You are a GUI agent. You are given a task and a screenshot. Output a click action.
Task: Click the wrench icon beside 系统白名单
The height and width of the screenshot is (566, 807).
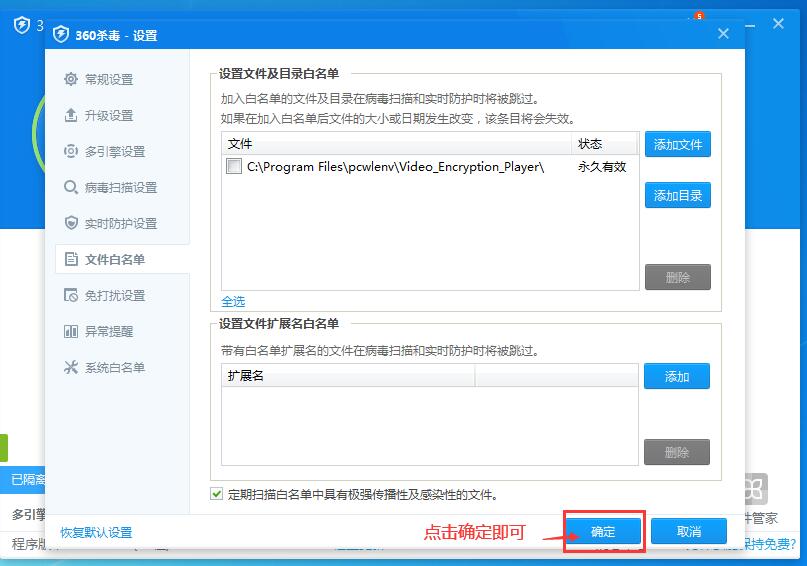pos(71,367)
